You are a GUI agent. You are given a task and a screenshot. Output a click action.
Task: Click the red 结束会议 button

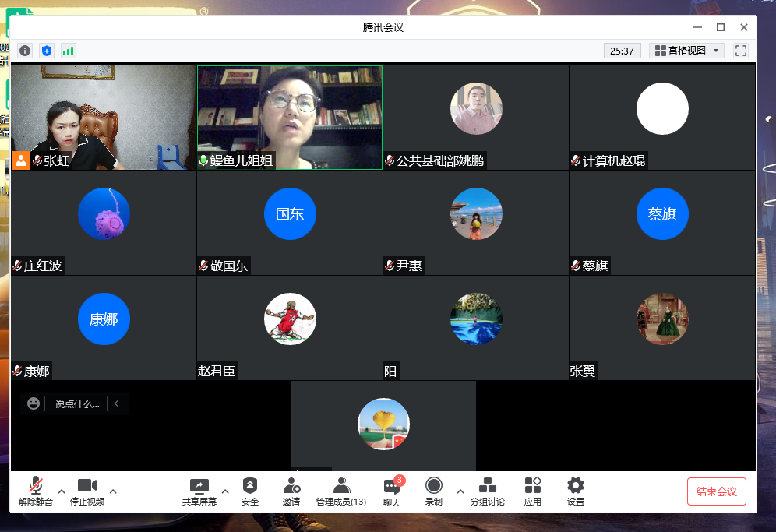pyautogui.click(x=716, y=491)
